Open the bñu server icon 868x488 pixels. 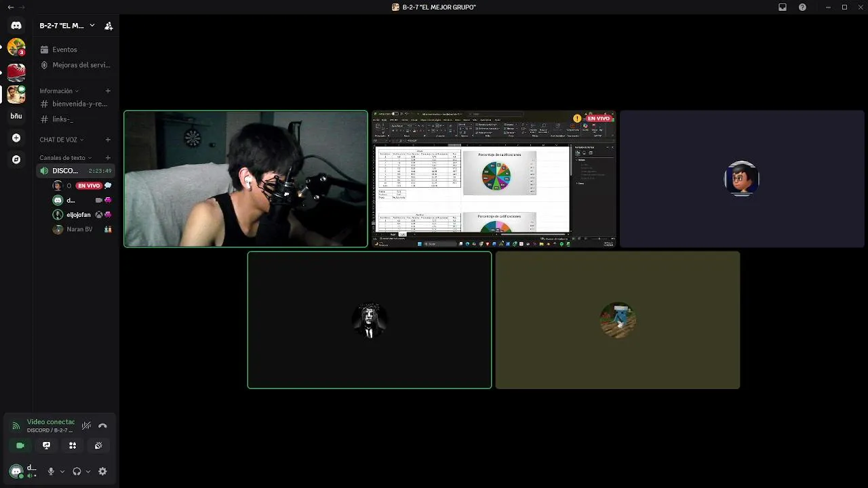(16, 116)
